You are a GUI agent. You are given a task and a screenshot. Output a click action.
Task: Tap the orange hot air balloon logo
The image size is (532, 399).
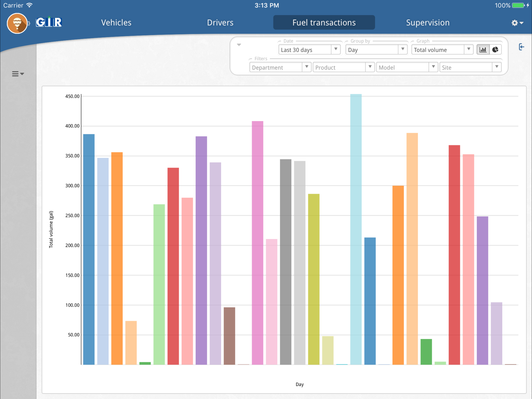(x=17, y=23)
